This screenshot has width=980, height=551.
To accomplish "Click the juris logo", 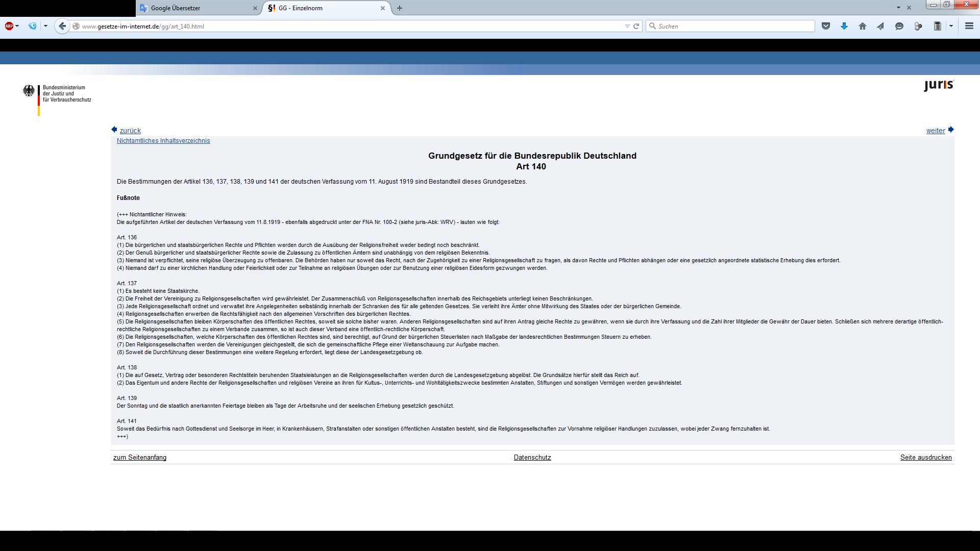I will coord(938,85).
